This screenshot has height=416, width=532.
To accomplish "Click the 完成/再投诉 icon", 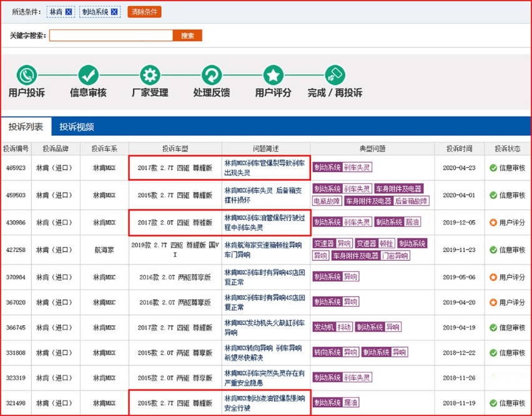I will 335,75.
